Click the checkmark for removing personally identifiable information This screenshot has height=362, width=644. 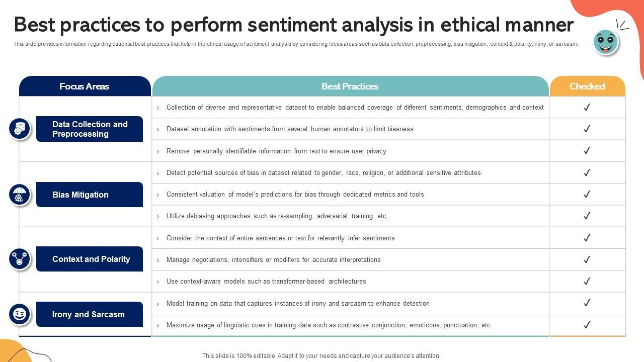pyautogui.click(x=587, y=150)
